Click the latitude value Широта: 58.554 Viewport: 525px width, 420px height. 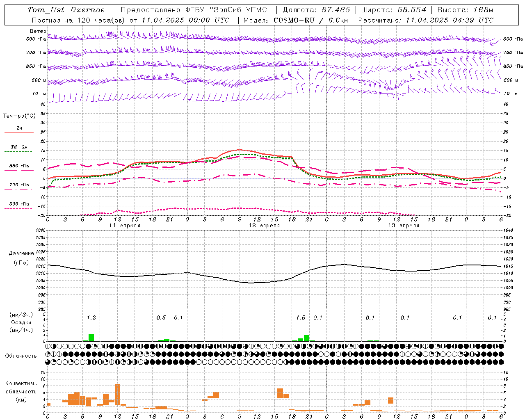393,10
